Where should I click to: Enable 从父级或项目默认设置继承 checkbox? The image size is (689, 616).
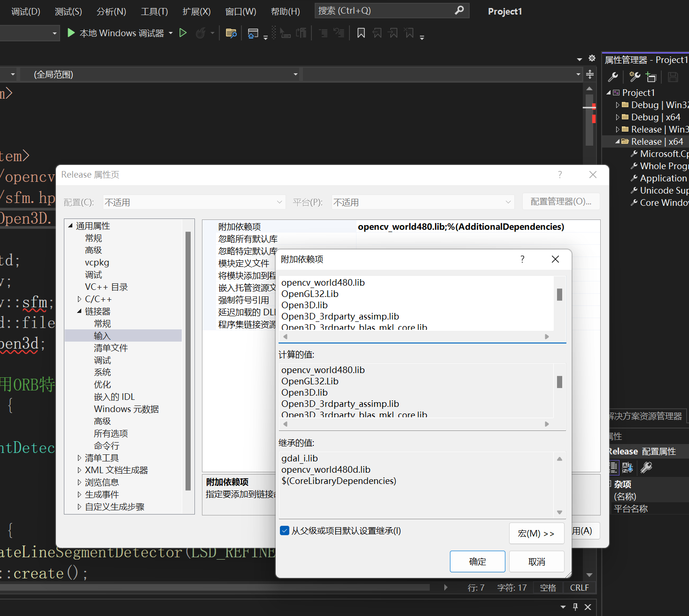click(285, 530)
